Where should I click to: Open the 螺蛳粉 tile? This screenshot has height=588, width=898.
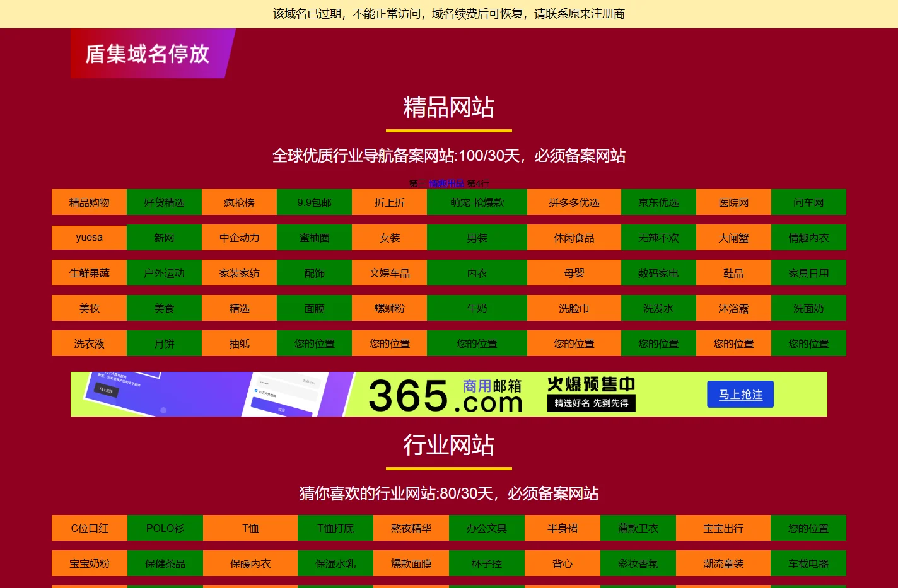point(389,308)
